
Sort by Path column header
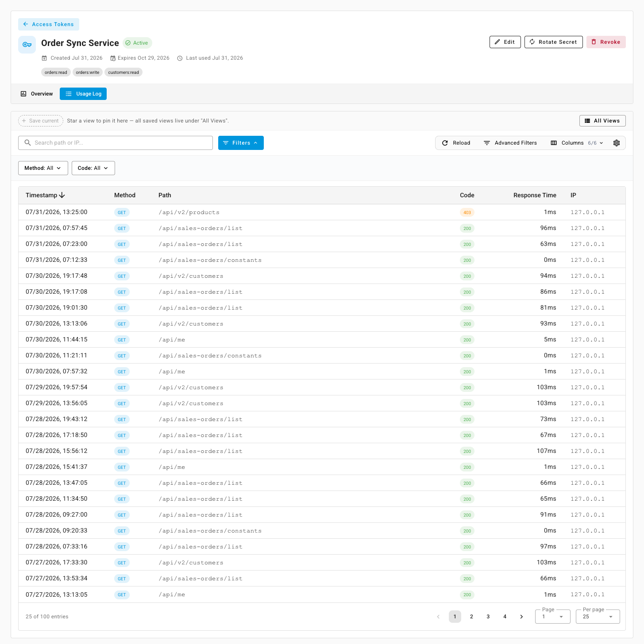pyautogui.click(x=165, y=195)
